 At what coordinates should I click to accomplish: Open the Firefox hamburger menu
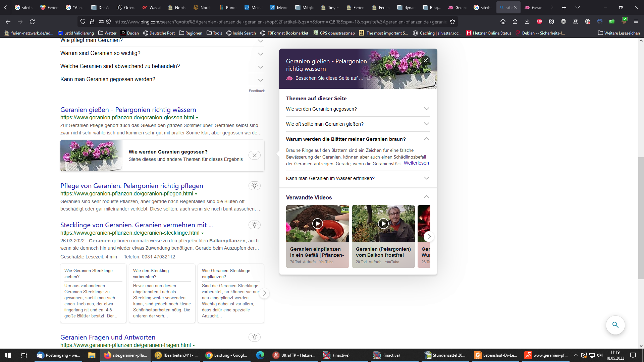[x=636, y=22]
